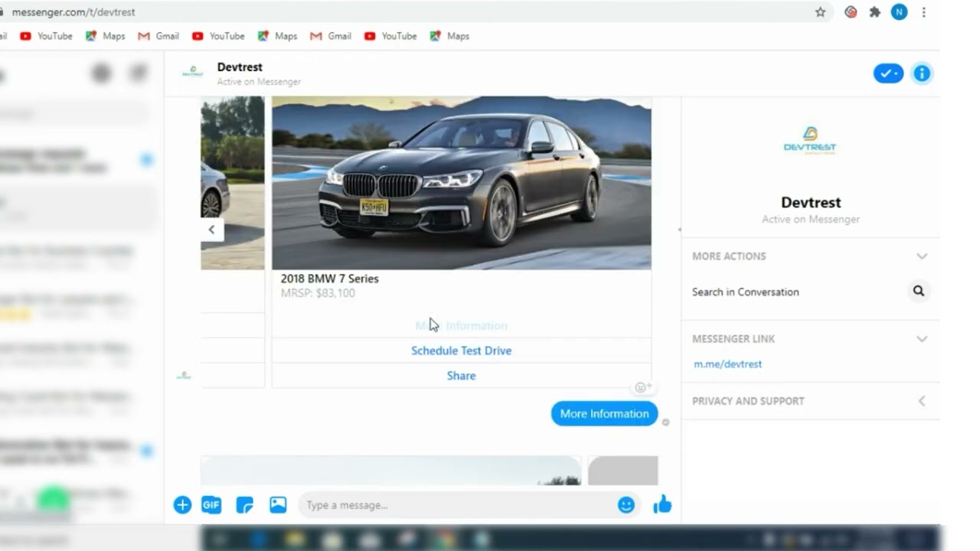Click the search magnifier in Search in Conversation
Viewport: 980px width, 551px height.
[x=919, y=291]
